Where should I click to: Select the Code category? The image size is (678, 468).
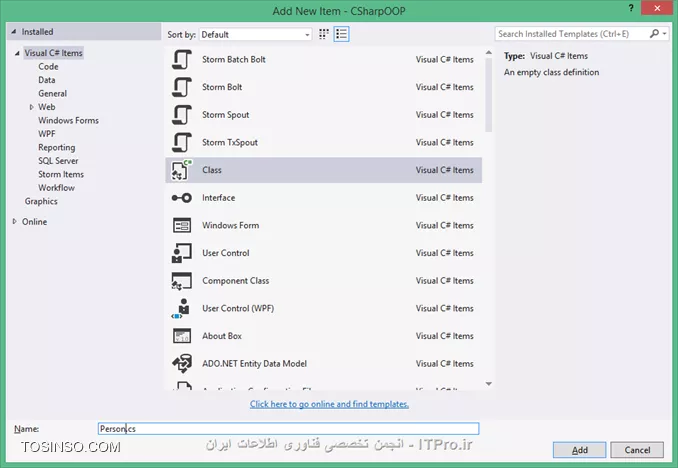tap(48, 67)
